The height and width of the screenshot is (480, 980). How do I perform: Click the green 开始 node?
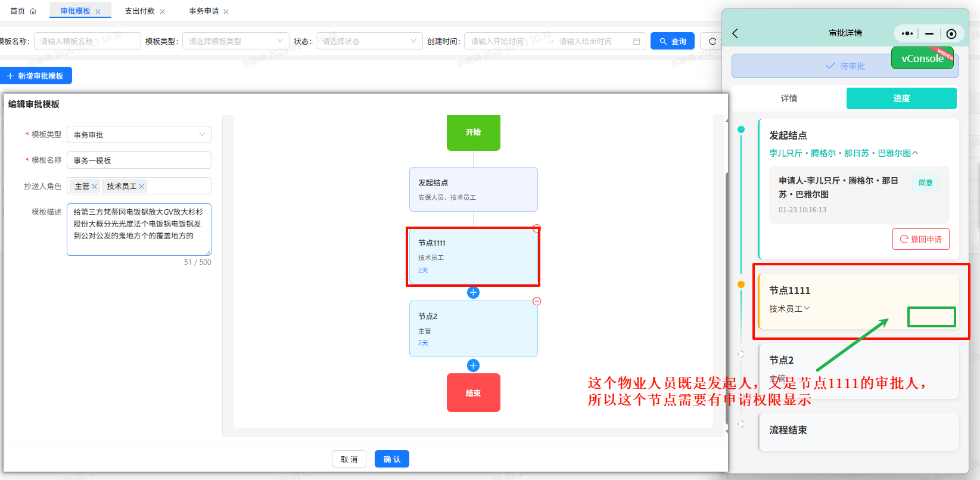(473, 132)
